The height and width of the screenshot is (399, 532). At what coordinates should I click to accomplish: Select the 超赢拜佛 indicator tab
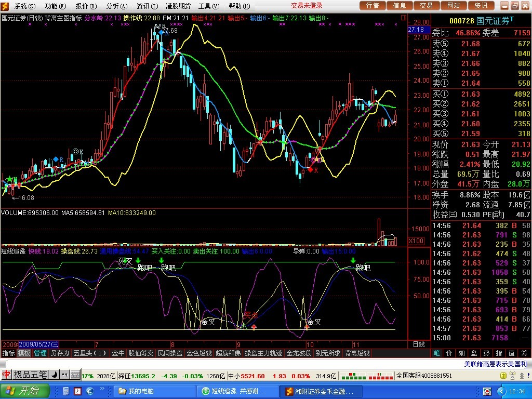[x=228, y=353]
